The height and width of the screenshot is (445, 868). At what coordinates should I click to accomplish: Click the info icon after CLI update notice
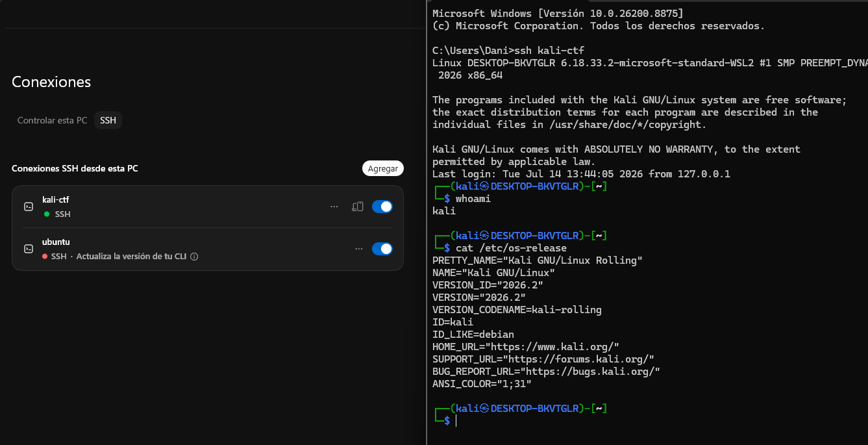point(194,257)
